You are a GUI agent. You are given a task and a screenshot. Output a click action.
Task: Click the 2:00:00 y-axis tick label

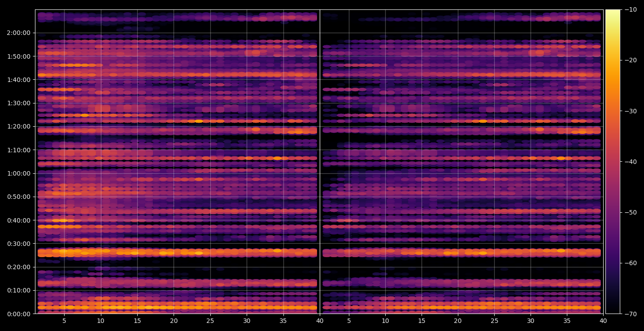[x=19, y=33]
